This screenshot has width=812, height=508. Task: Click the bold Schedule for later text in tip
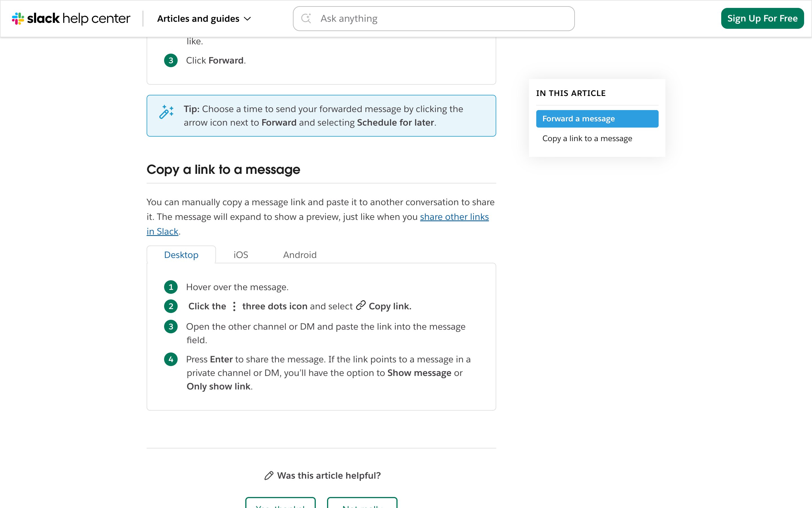click(395, 123)
